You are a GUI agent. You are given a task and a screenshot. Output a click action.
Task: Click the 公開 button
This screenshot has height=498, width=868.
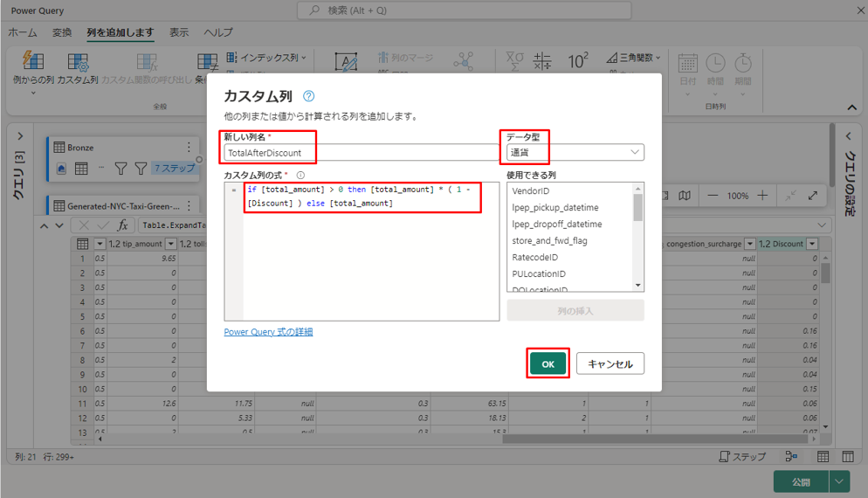point(801,481)
